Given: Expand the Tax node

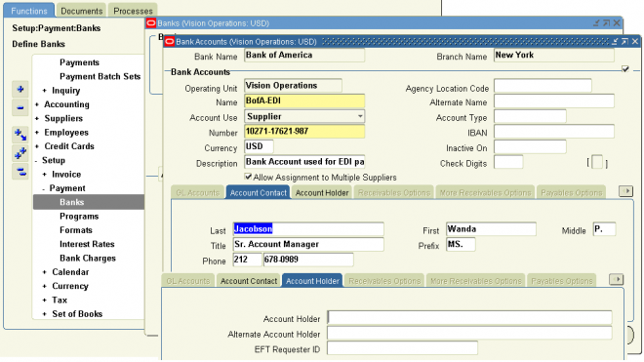Looking at the screenshot, I should click(44, 301).
